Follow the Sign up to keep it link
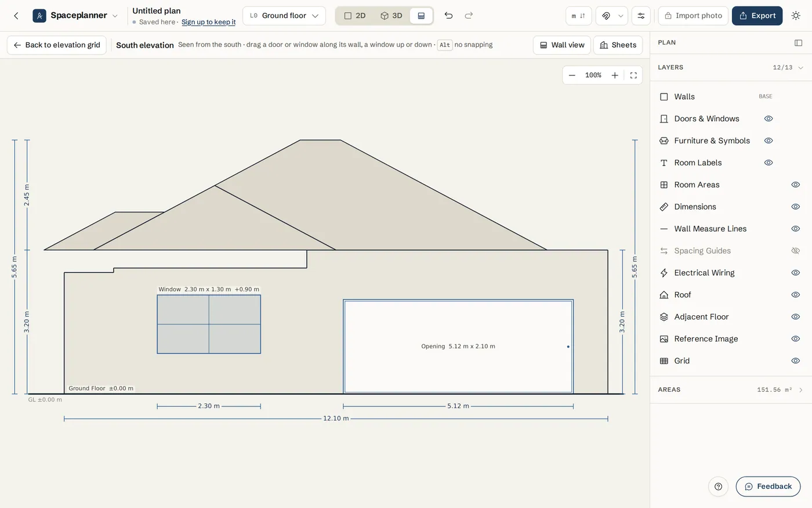The height and width of the screenshot is (508, 812). pos(208,22)
